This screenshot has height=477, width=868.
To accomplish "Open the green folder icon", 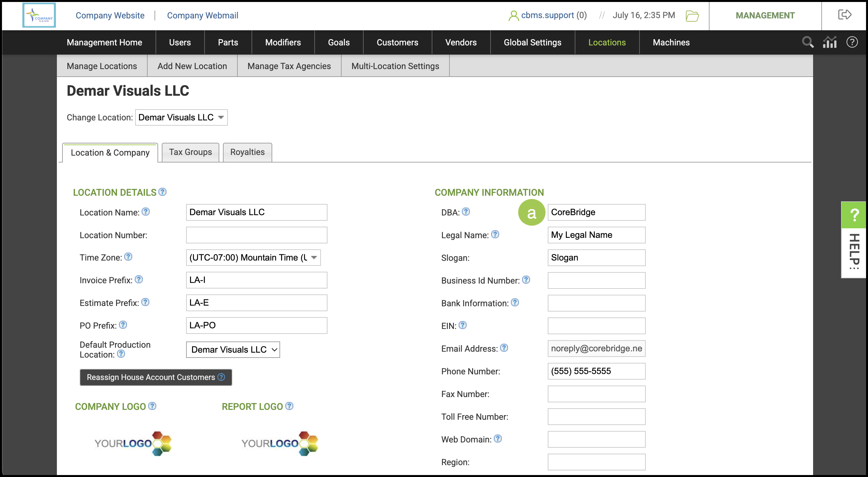I will 692,15.
